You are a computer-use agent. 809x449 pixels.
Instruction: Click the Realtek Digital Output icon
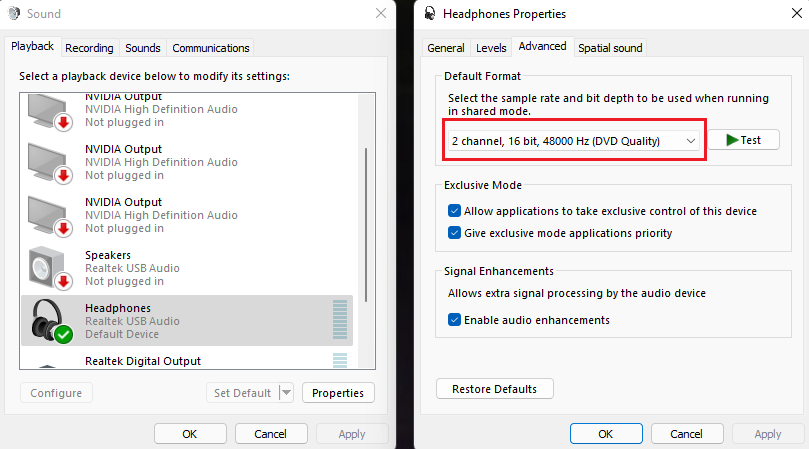pyautogui.click(x=48, y=360)
